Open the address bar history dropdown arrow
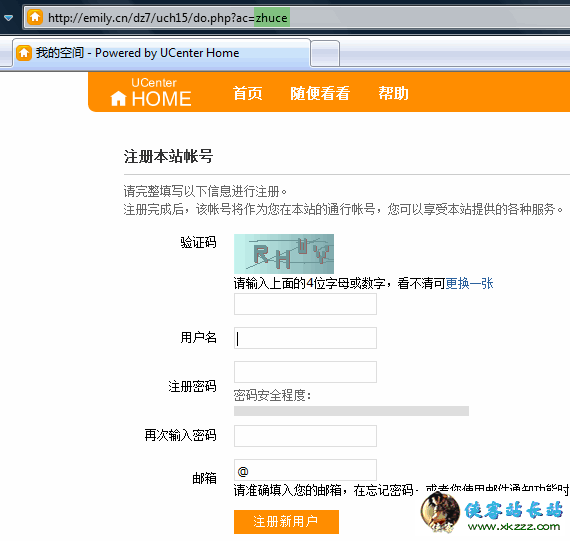 (x=8, y=17)
